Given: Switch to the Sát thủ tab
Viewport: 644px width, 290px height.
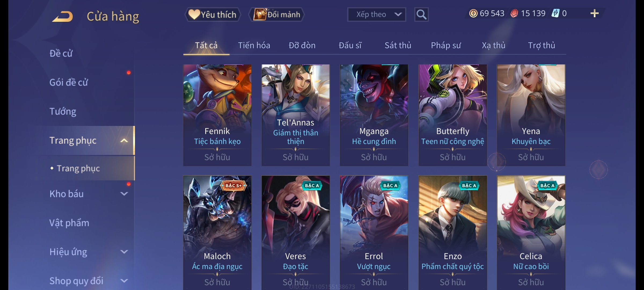Looking at the screenshot, I should pos(398,45).
